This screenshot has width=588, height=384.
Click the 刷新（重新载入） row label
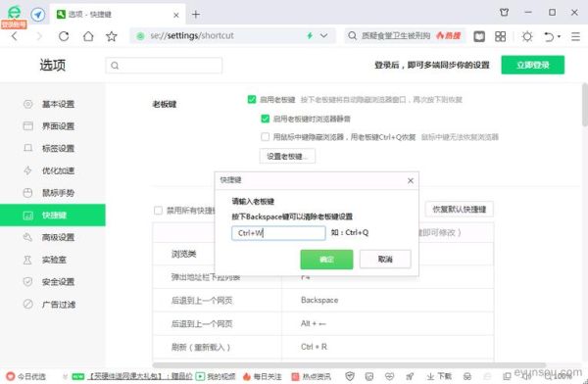point(201,347)
